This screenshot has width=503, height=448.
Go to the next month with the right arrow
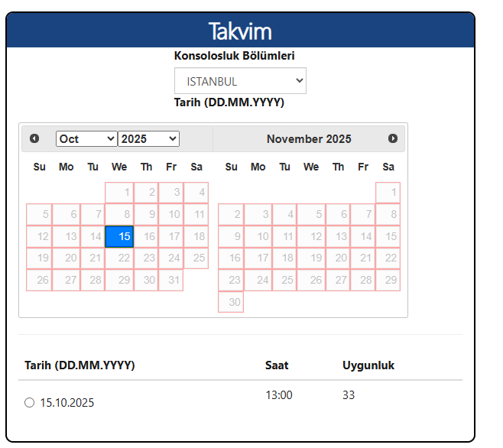coord(393,138)
